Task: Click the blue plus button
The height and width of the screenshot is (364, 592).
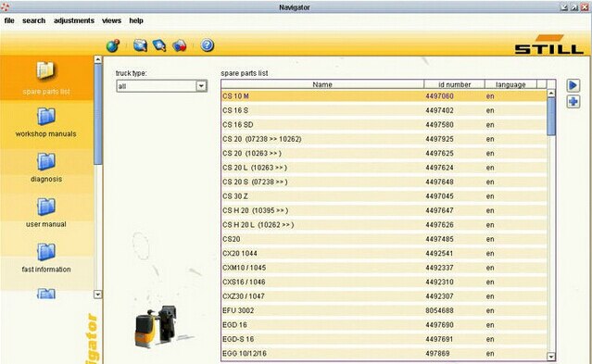Action: (x=573, y=102)
